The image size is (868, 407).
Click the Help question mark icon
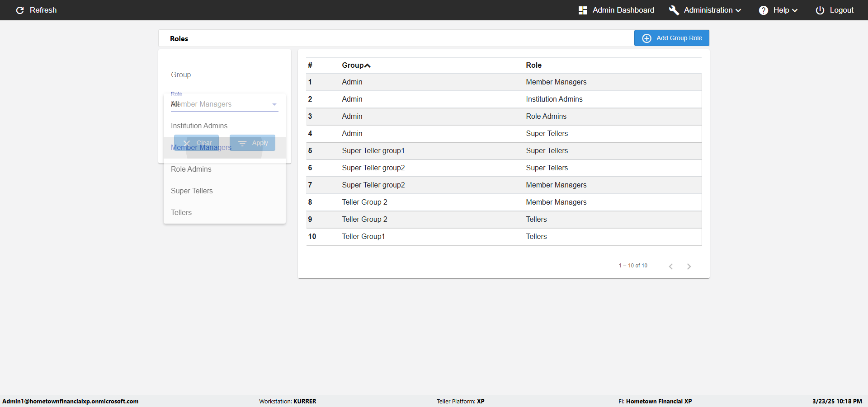pyautogui.click(x=763, y=10)
